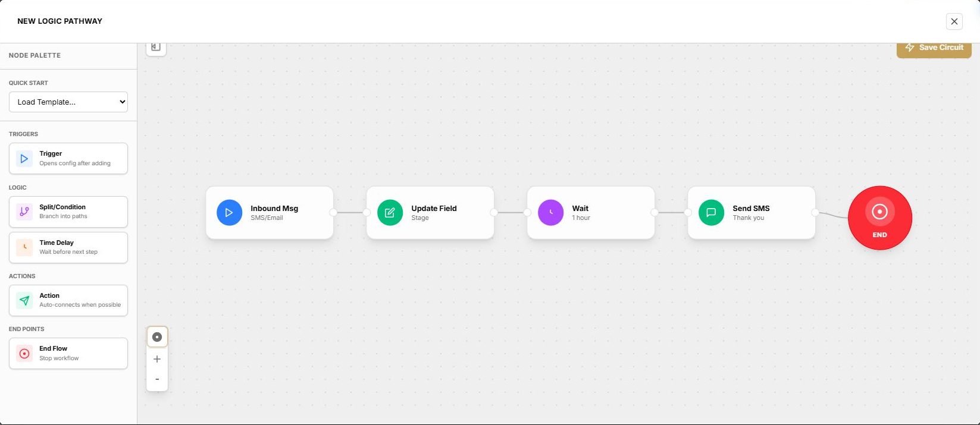Click the 1 hour subtitle text

tap(581, 218)
